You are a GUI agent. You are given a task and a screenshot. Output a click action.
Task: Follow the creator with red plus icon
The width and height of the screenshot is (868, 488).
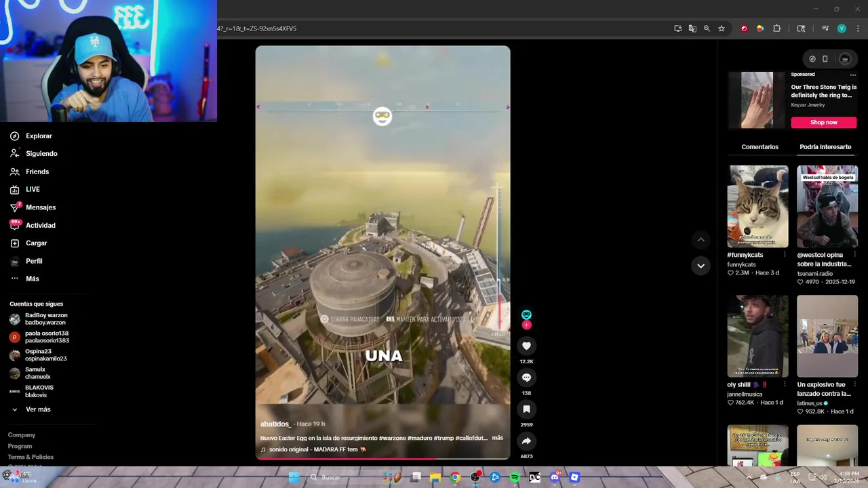[x=526, y=325]
